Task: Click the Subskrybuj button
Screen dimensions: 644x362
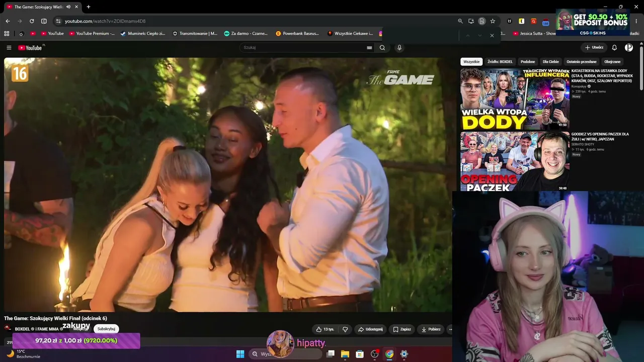Action: [x=106, y=329]
